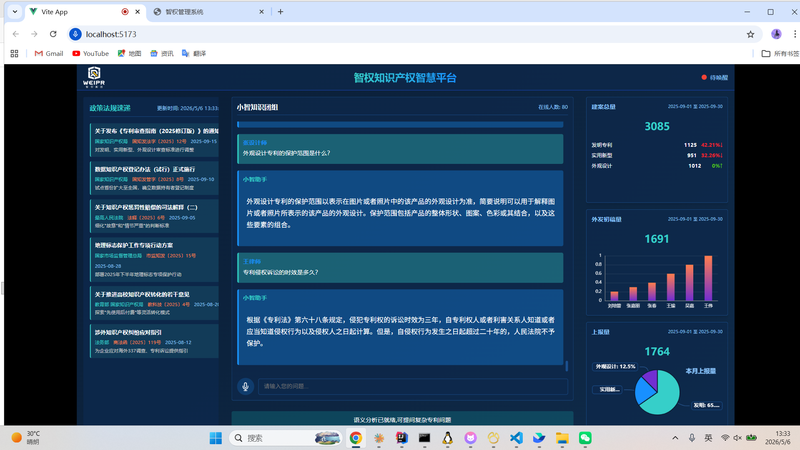This screenshot has height=450, width=800.
Task: Click the tallest orange bar in bar chart
Action: coord(708,278)
